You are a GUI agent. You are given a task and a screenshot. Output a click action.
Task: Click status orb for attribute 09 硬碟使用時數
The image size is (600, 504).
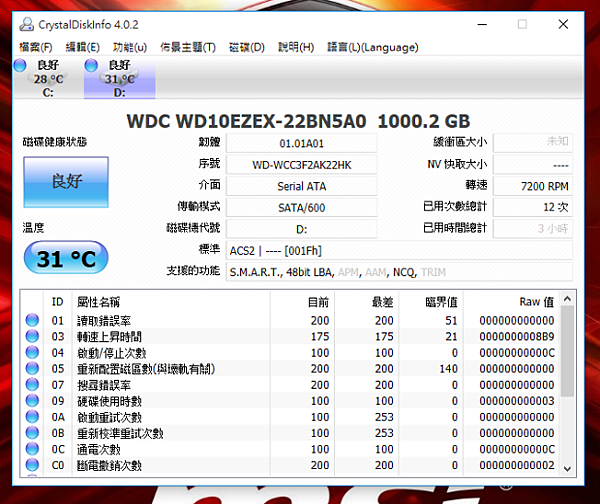point(32,400)
